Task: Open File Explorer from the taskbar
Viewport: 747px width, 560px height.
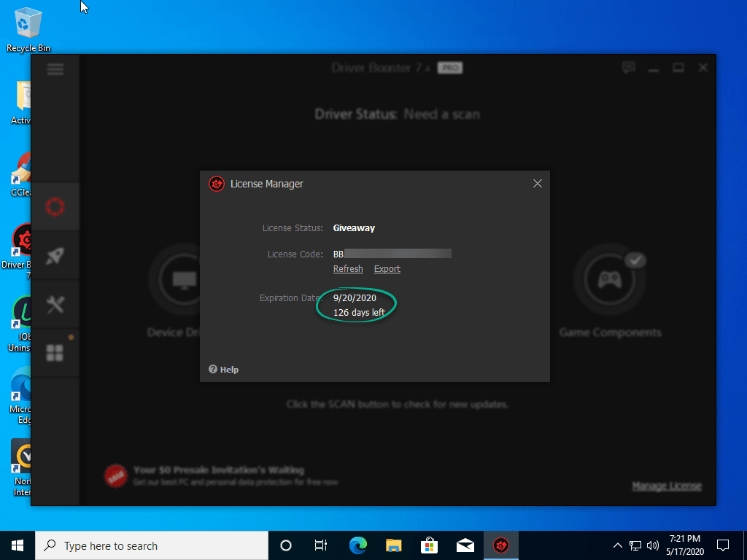Action: click(393, 545)
